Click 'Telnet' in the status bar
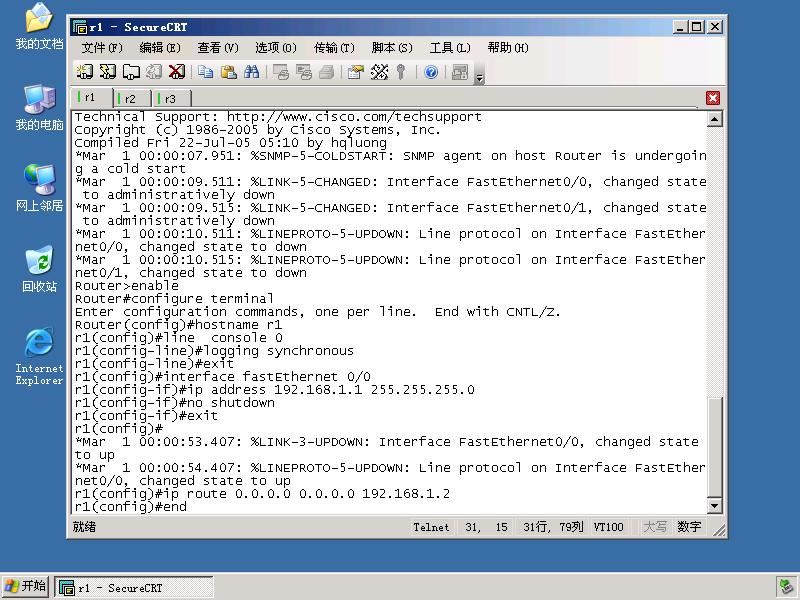This screenshot has width=800, height=600. coord(432,527)
